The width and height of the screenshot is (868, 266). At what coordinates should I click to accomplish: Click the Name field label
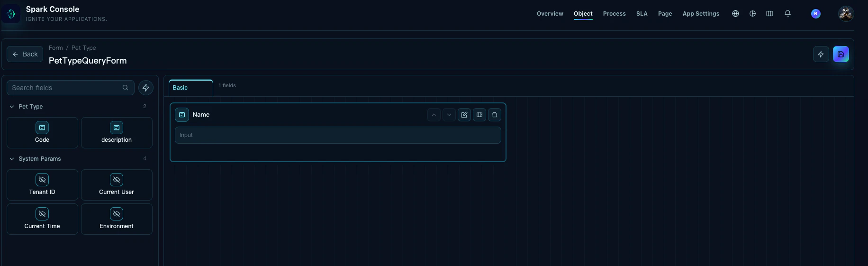click(201, 115)
